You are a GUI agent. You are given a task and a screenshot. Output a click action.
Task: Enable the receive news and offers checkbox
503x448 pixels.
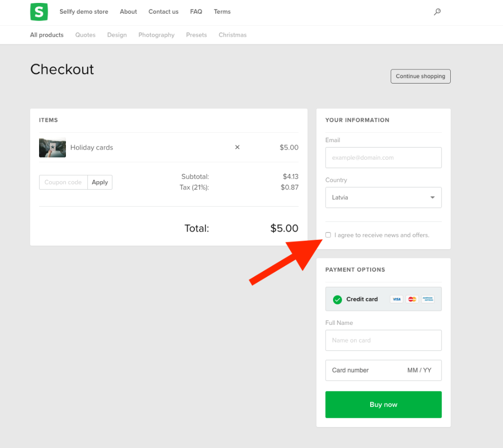(328, 235)
